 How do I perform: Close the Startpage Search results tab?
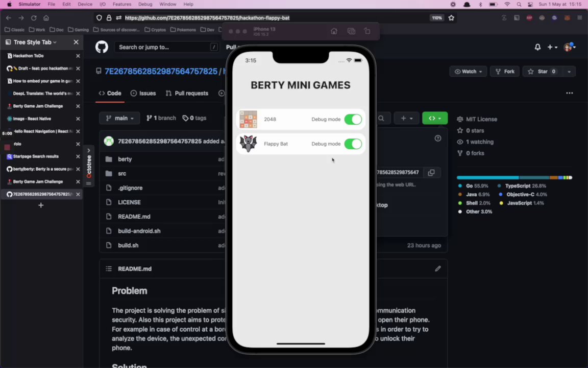(78, 156)
